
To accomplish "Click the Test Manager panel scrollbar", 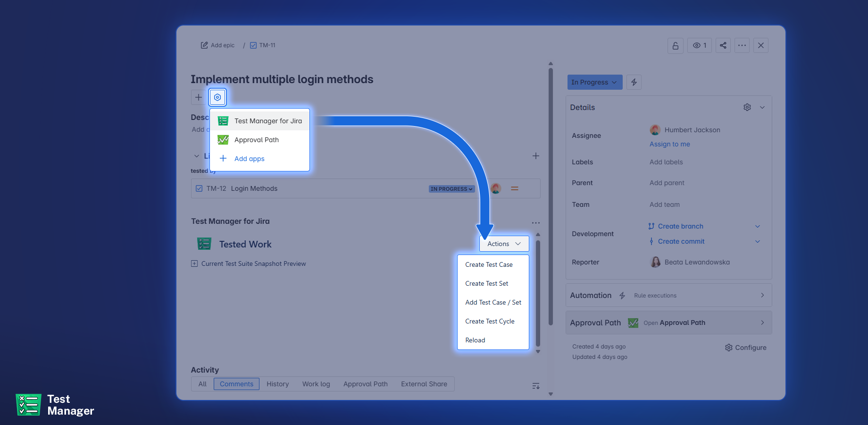I will (538, 294).
